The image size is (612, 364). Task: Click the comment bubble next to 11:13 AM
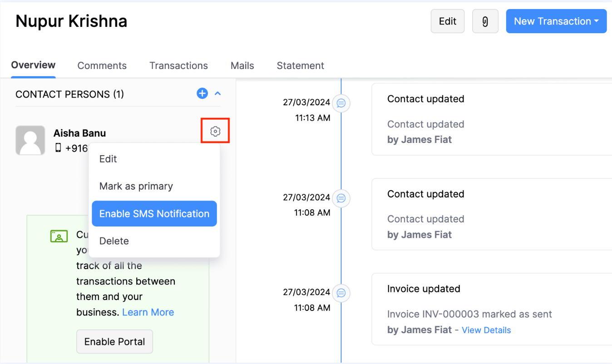[341, 103]
